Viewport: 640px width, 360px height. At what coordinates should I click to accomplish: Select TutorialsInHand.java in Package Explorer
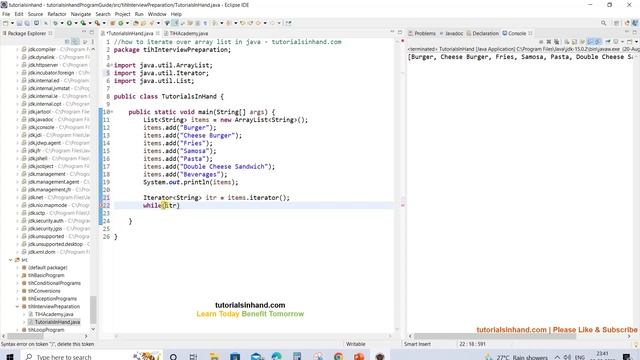[x=54, y=322]
